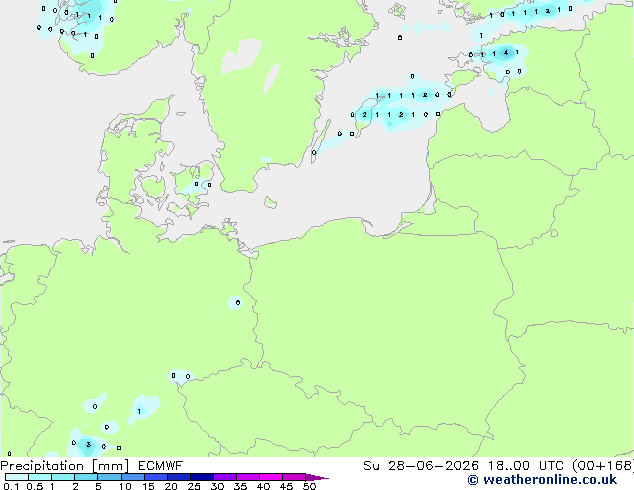Image resolution: width=634 pixels, height=490 pixels.
Task: Pick the purple legend swatch between 30 and 35
Action: point(225,477)
